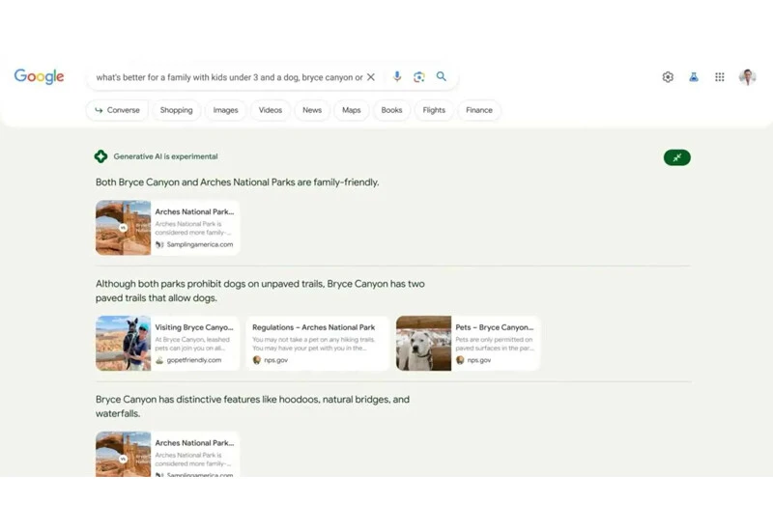The image size is (773, 532).
Task: Collapse the generative AI panel green button
Action: (x=677, y=157)
